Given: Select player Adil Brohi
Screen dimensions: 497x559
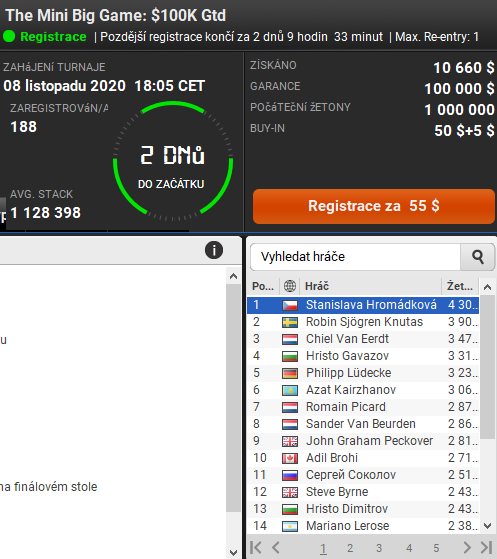Looking at the screenshot, I should pos(363,458).
